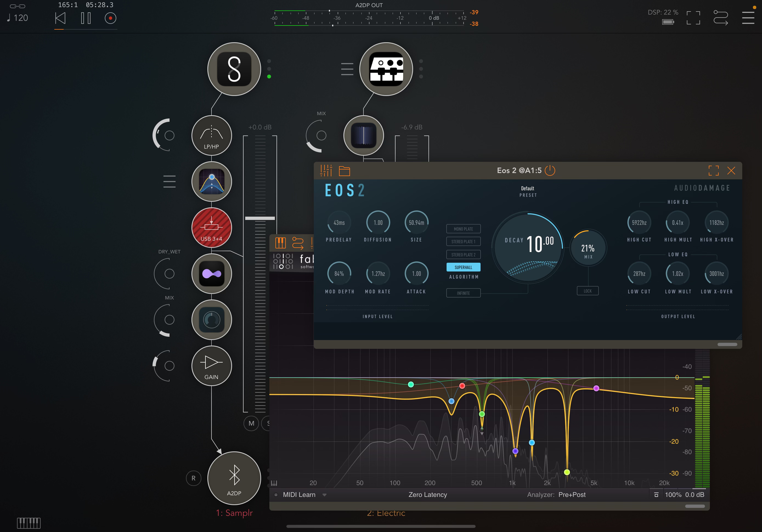Open the piano keys icon in EQ window
This screenshot has width=762, height=532.
tap(280, 243)
